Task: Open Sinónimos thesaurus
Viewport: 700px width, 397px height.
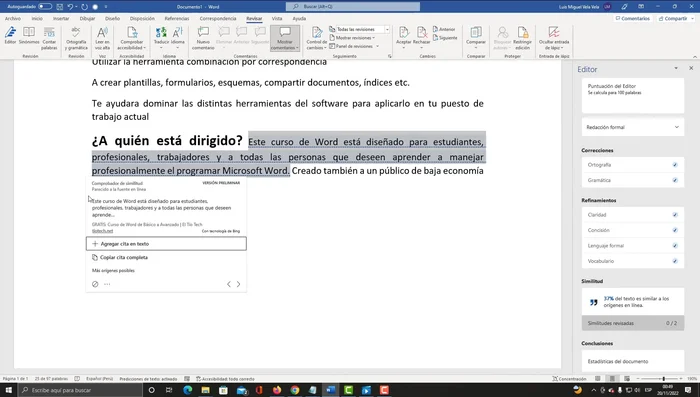Action: coord(29,36)
